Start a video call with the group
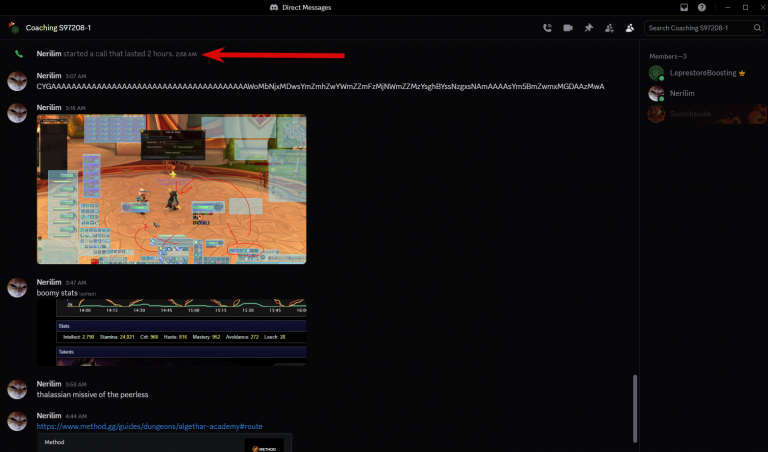Screen dimensions: 768x452 coord(568,28)
